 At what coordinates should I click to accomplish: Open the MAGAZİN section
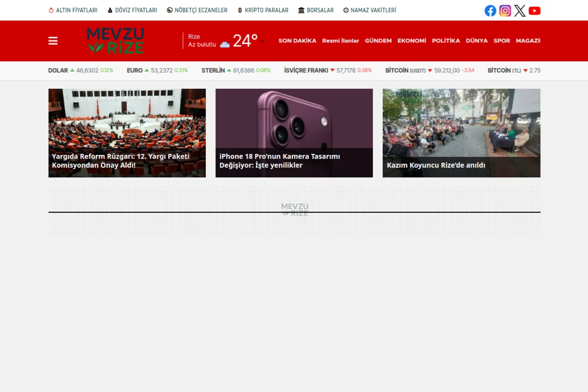[x=528, y=40]
